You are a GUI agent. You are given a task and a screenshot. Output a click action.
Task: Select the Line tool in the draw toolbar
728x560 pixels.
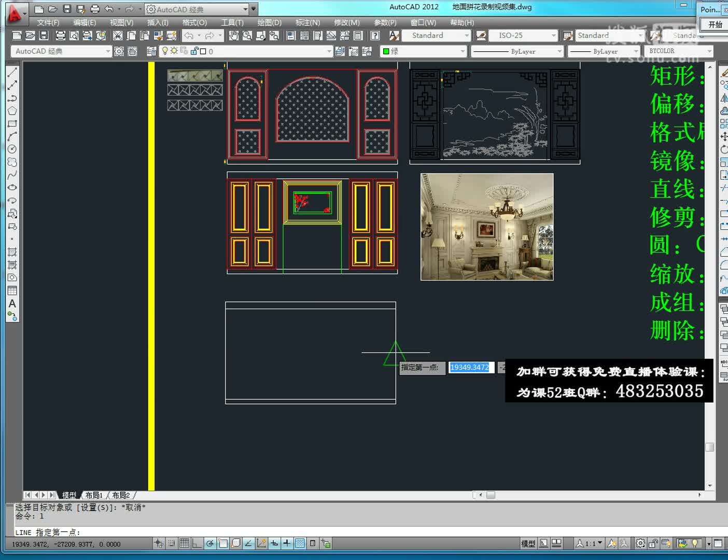coord(12,72)
